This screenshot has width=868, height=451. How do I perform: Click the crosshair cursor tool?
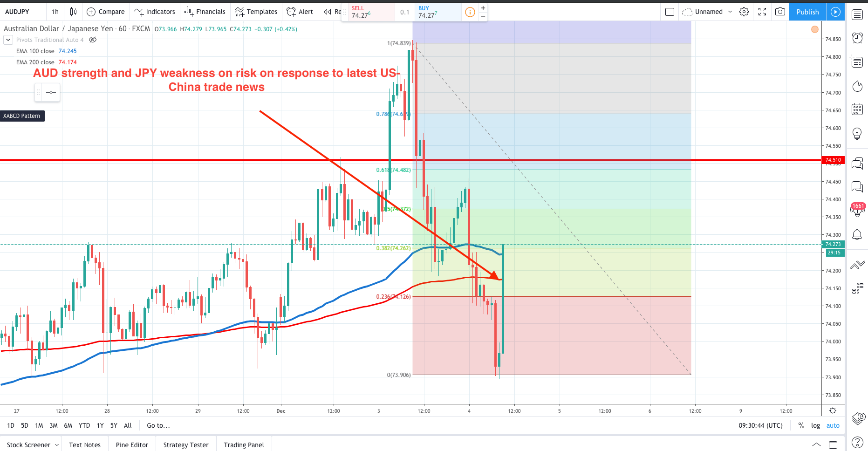(51, 92)
